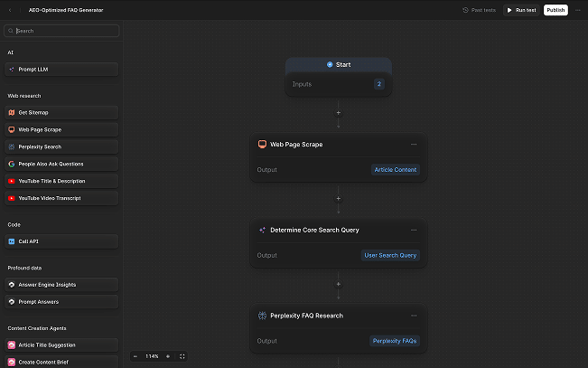This screenshot has height=368, width=588.
Task: Focus the node search field
Action: point(63,31)
